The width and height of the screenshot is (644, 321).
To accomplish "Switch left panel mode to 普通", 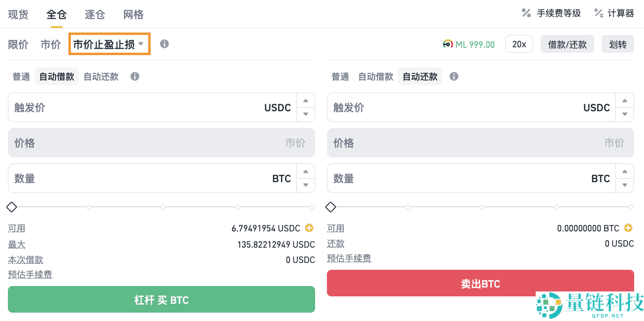I will pos(21,76).
